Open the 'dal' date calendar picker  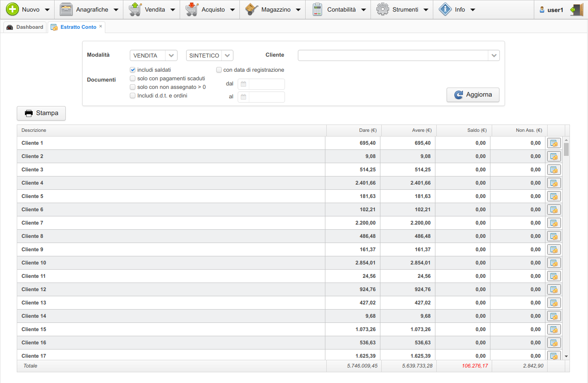click(x=243, y=84)
